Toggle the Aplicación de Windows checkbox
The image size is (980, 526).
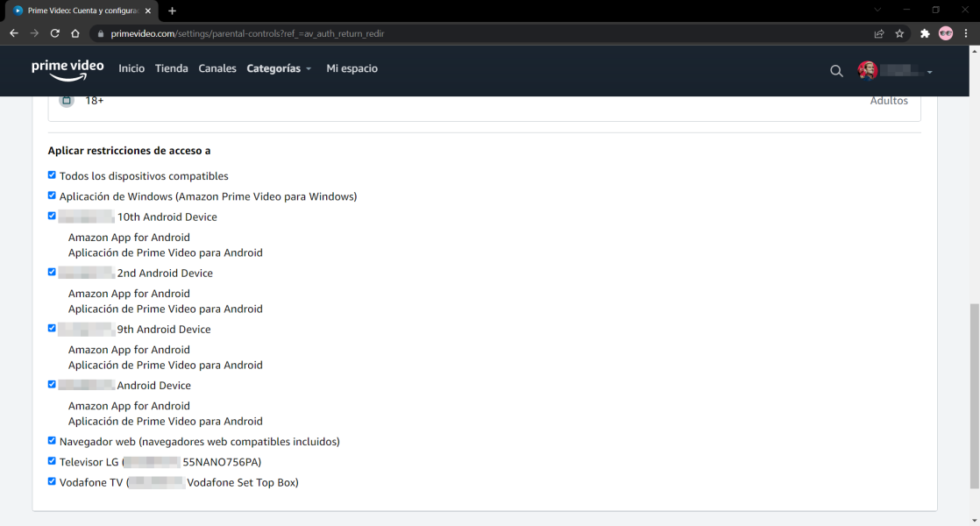[x=52, y=195]
